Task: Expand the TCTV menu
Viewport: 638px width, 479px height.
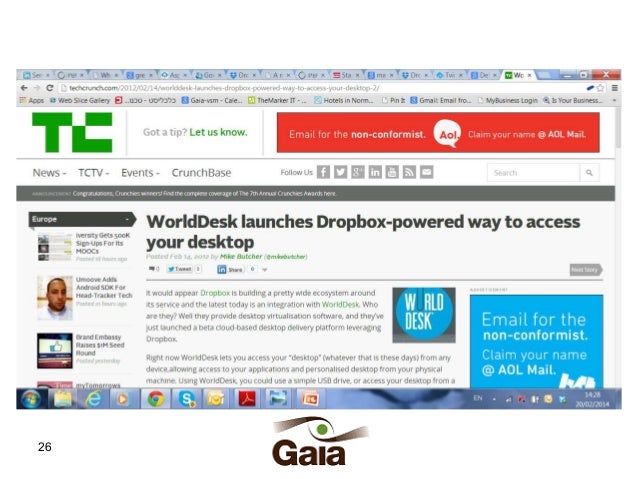Action: (94, 173)
